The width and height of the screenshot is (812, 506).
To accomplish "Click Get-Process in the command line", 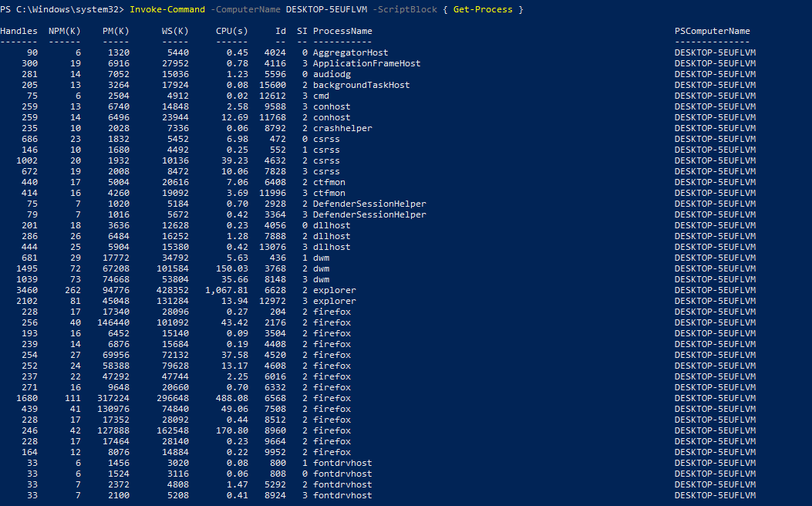I will (x=483, y=9).
